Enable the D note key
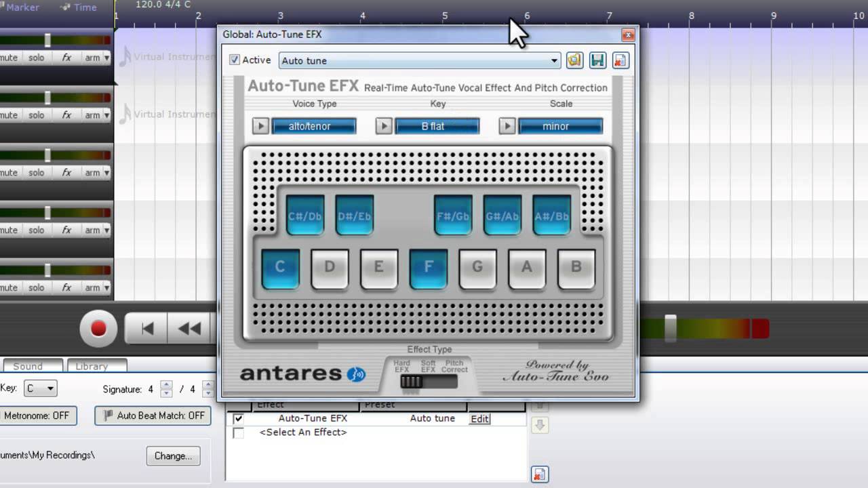The height and width of the screenshot is (488, 868). pyautogui.click(x=330, y=269)
